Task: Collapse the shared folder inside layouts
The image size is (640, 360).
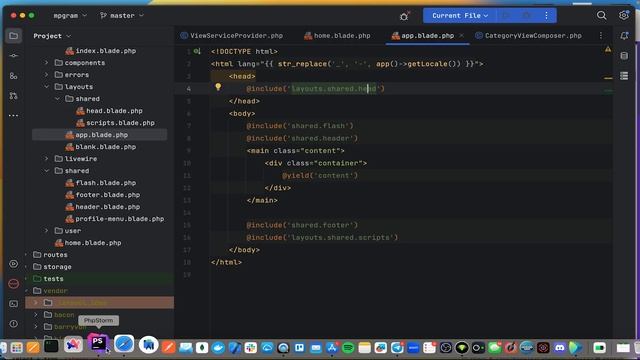Action: [x=57, y=99]
